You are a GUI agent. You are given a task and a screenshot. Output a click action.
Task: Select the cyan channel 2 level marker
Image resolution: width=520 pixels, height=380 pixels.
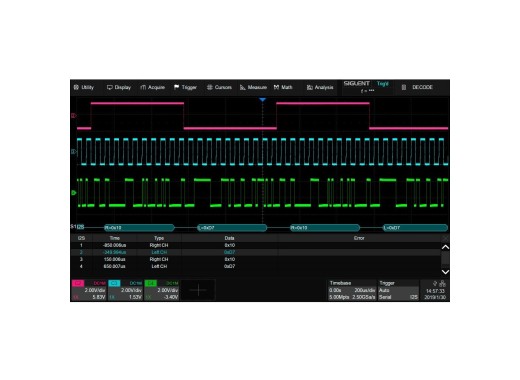[x=74, y=152]
